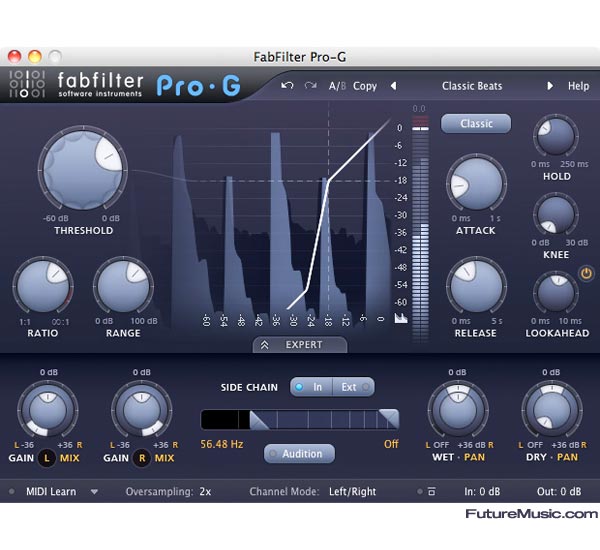Image resolution: width=600 pixels, height=550 pixels.
Task: Click the Range knob
Action: (123, 286)
